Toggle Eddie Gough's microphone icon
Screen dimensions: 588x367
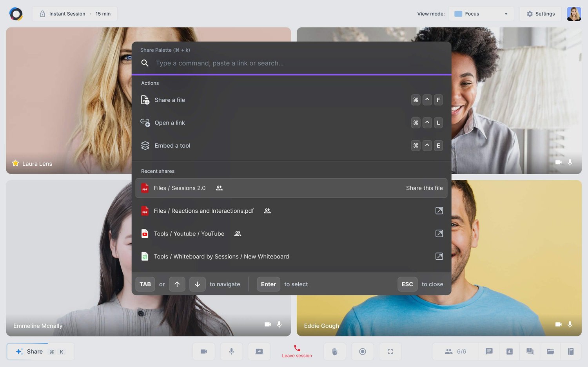(570, 324)
